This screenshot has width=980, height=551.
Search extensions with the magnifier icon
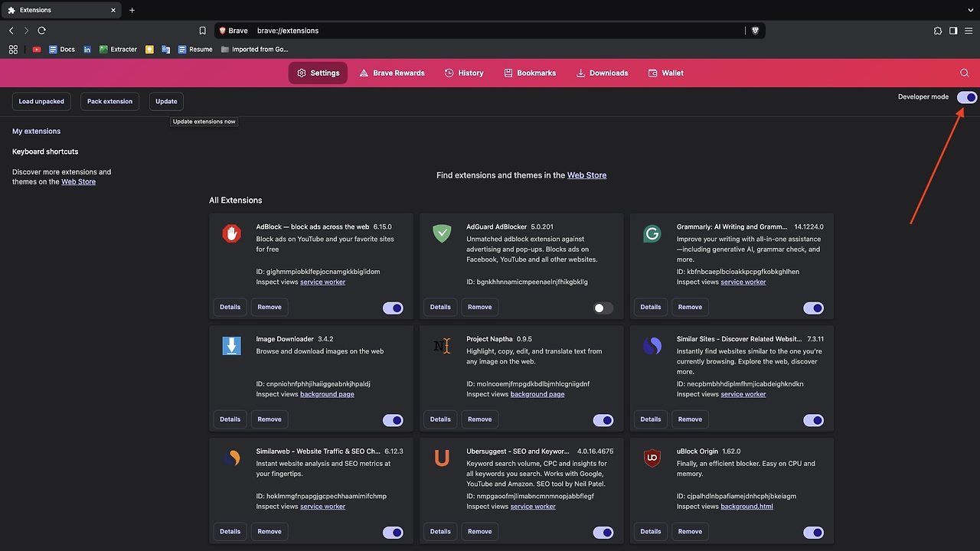pyautogui.click(x=965, y=73)
